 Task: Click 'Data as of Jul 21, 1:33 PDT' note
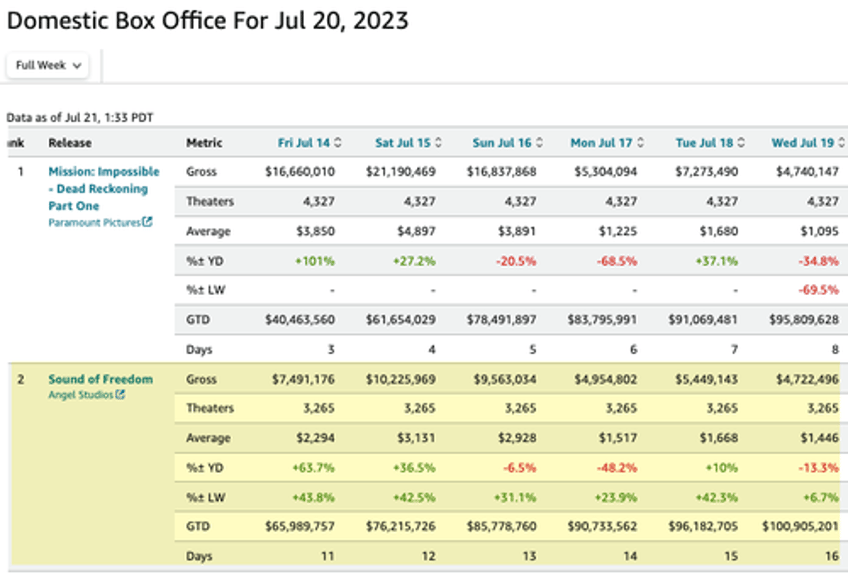pyautogui.click(x=80, y=118)
